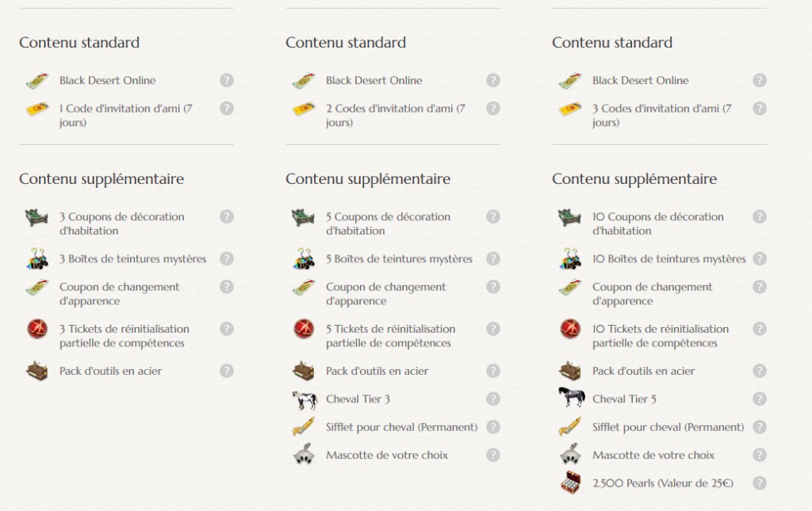Click the Cheval Tier 3 horse icon
Image resolution: width=812 pixels, height=511 pixels.
pyautogui.click(x=304, y=399)
